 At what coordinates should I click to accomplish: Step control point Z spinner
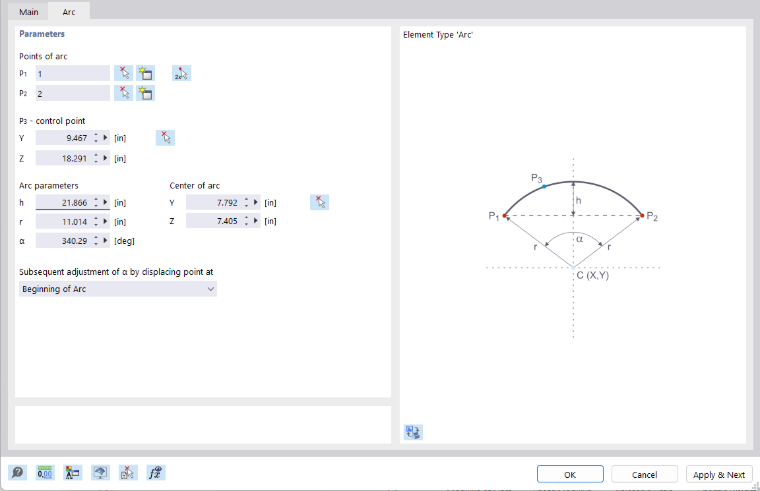(96, 158)
